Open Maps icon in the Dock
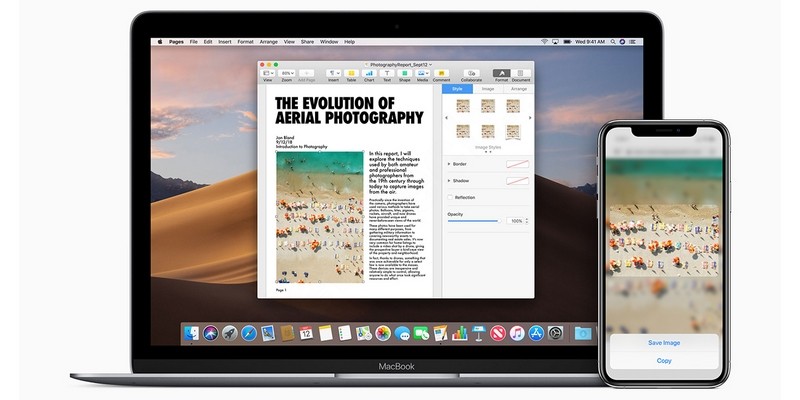 coord(364,333)
